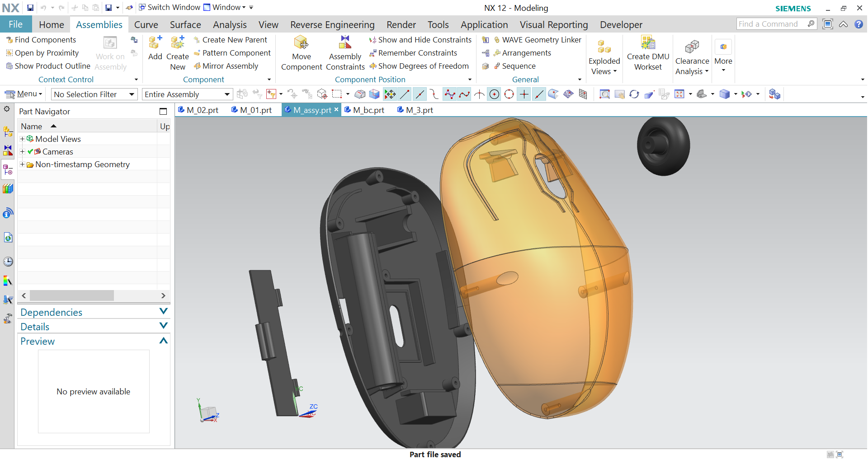Click the Help question mark icon
This screenshot has height=459, width=868.
[859, 24]
